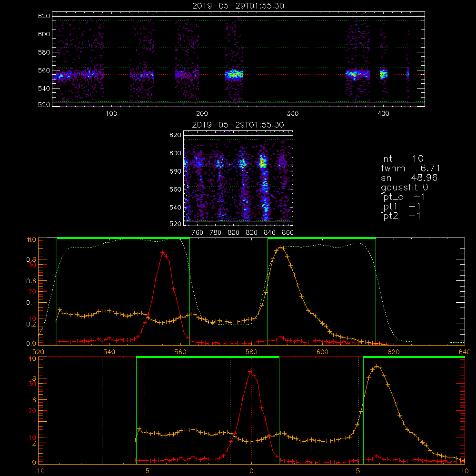Click the thick green bar above bottom plot's red peak
The height and width of the screenshot is (476, 476).
pyautogui.click(x=208, y=357)
